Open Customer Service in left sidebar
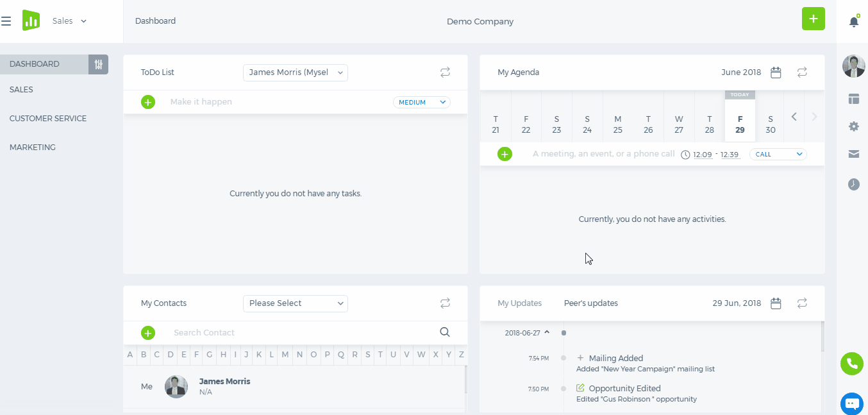The height and width of the screenshot is (415, 868). [x=48, y=119]
